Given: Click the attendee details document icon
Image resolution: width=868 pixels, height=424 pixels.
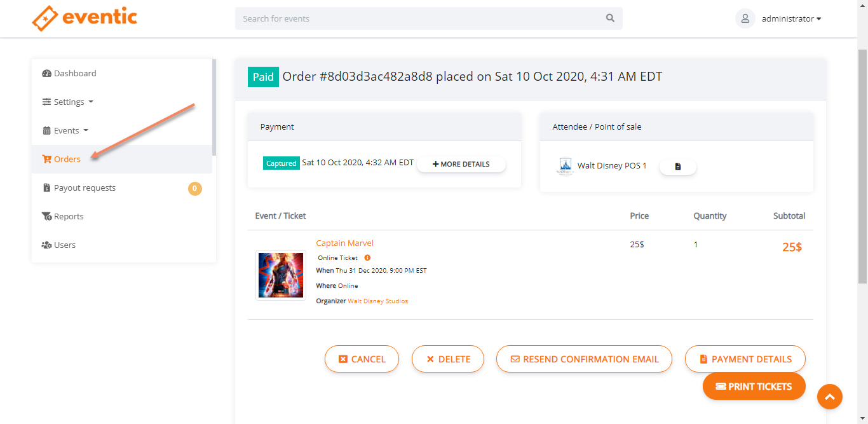Looking at the screenshot, I should point(678,167).
